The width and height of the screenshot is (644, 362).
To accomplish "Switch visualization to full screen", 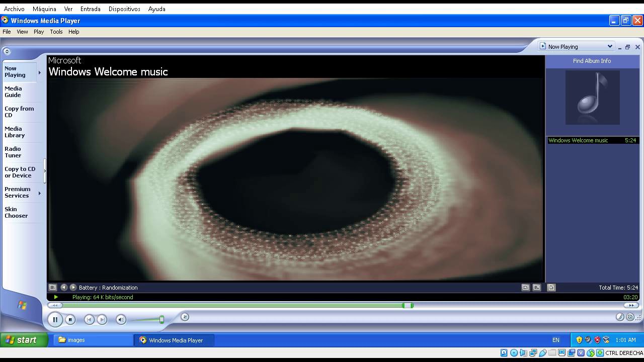I will 537,288.
